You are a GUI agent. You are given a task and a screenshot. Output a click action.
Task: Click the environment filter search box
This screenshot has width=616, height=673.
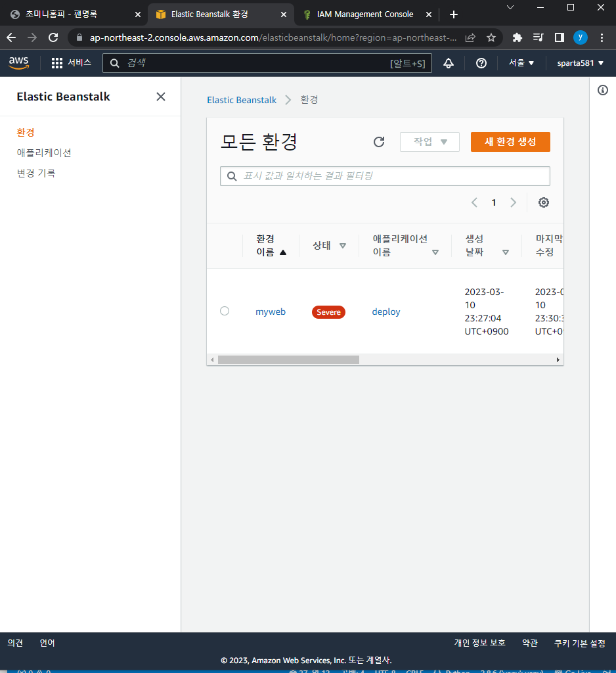[385, 176]
